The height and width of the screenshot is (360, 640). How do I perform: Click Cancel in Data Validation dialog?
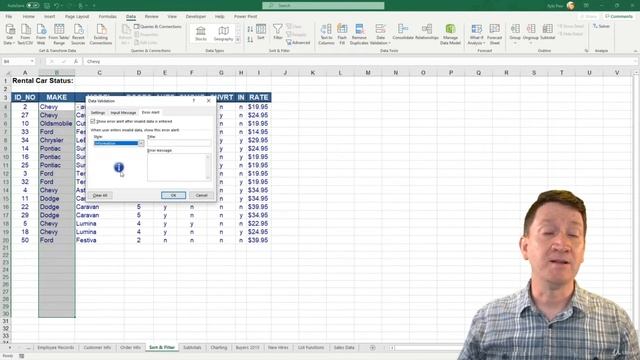(201, 195)
